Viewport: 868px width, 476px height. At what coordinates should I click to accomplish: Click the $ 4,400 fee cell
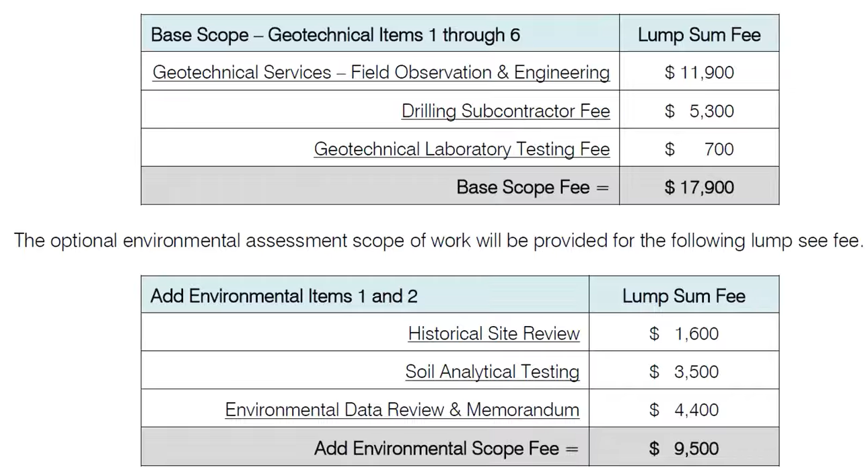(684, 409)
